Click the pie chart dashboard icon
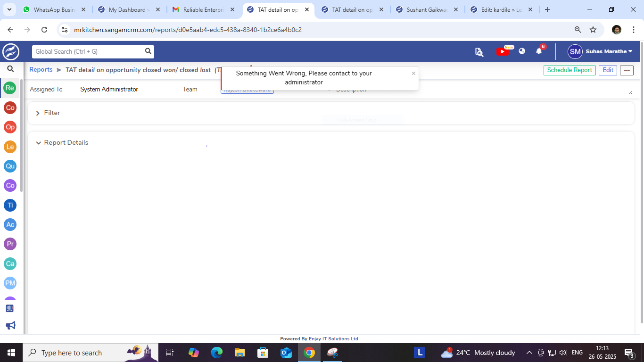644x362 pixels. [x=522, y=51]
